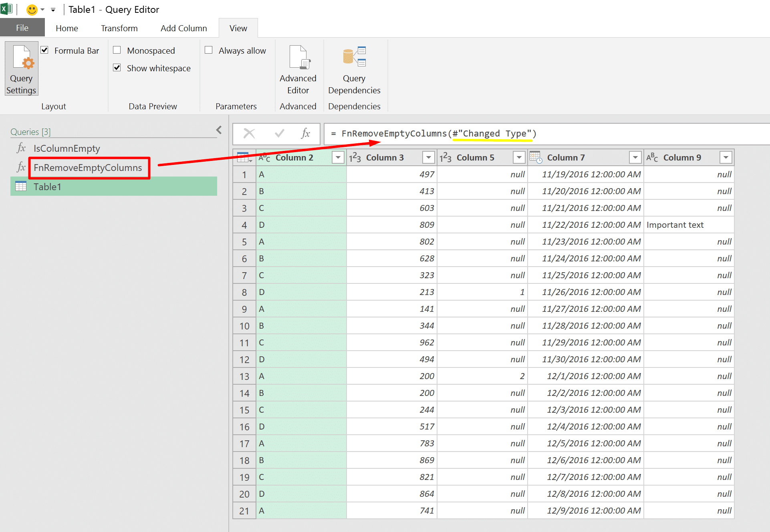Screen dimensions: 770x532
Task: Click Column 7 date/time type icon
Action: coord(536,157)
